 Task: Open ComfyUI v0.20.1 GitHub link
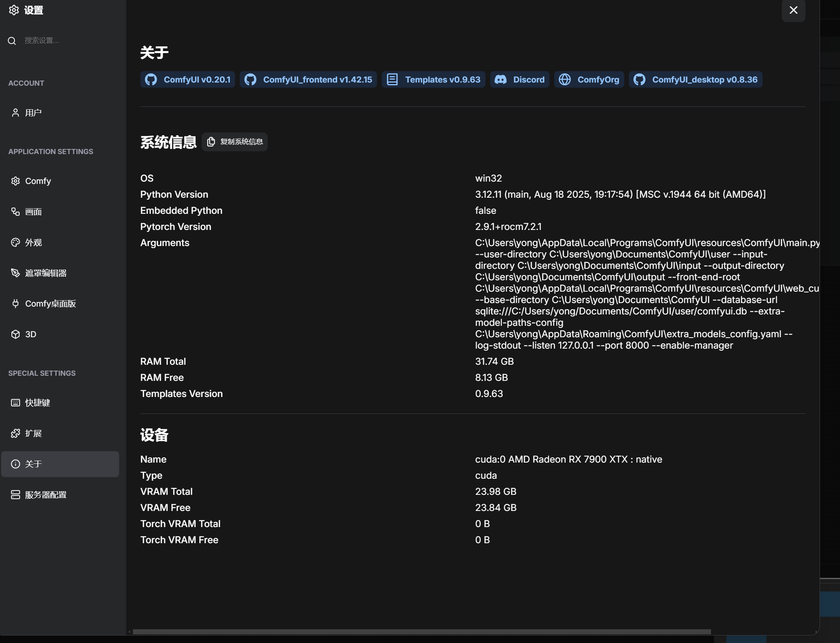187,80
